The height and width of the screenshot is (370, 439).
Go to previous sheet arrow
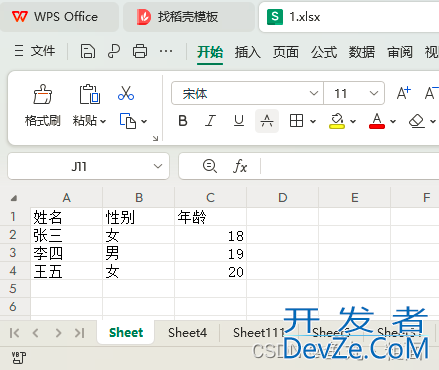point(36,333)
